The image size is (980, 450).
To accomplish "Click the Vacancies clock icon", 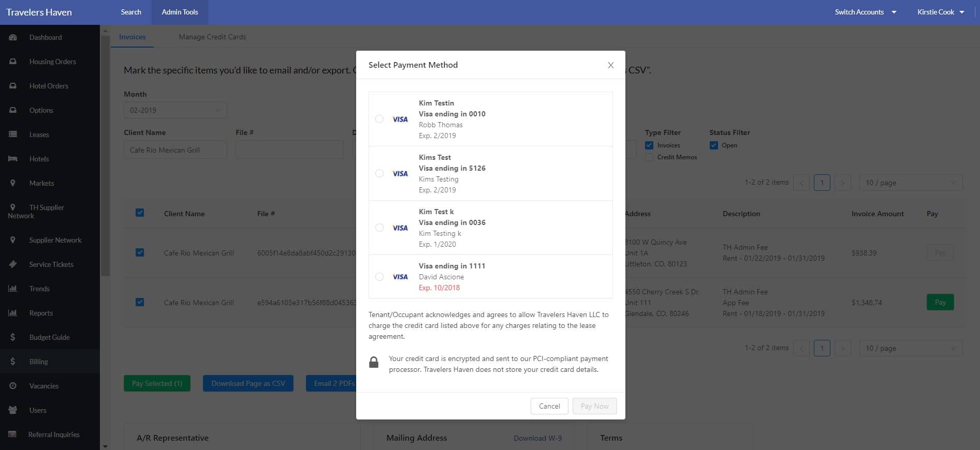I will click(13, 386).
